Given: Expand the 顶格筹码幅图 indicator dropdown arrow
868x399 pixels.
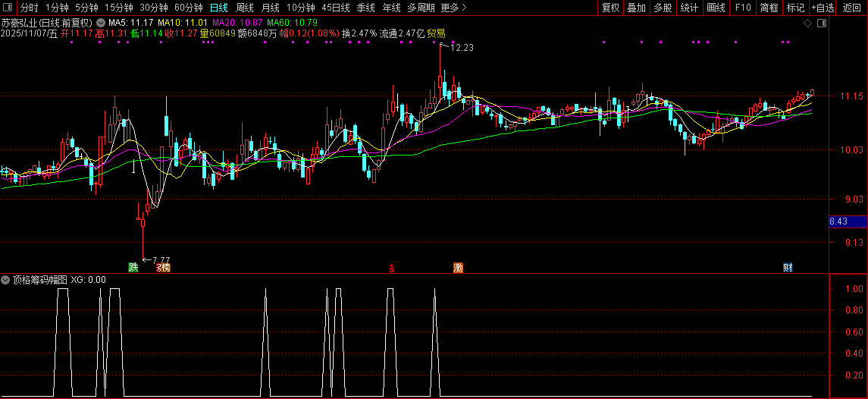Looking at the screenshot, I should pyautogui.click(x=6, y=280).
